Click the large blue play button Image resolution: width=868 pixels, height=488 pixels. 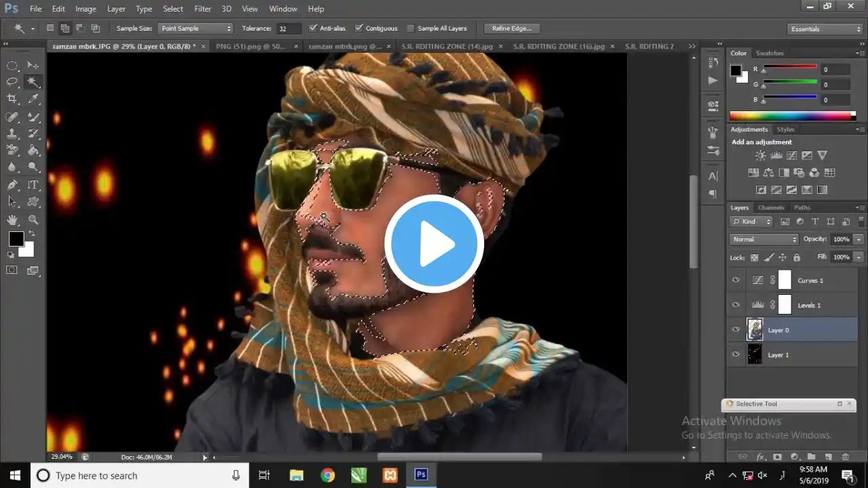click(434, 244)
